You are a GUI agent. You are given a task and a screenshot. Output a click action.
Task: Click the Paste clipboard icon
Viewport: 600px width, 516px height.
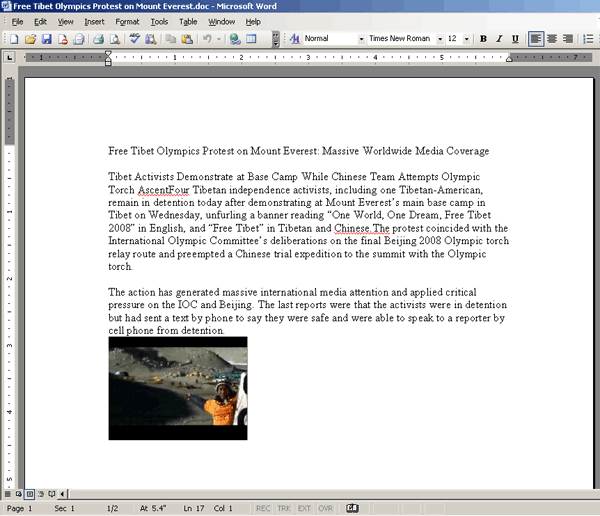pyautogui.click(x=186, y=39)
